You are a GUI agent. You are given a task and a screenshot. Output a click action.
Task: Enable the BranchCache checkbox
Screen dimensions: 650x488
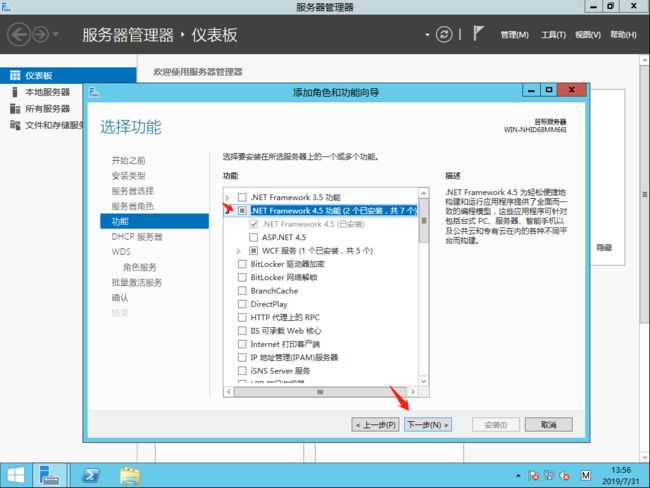[242, 291]
